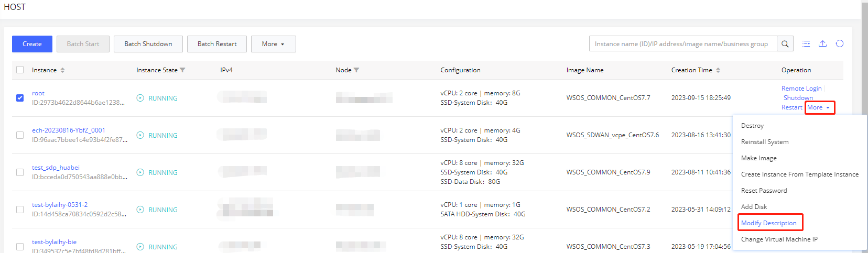Image resolution: width=868 pixels, height=253 pixels.
Task: Choose Reinstall System from the menu
Action: (765, 142)
